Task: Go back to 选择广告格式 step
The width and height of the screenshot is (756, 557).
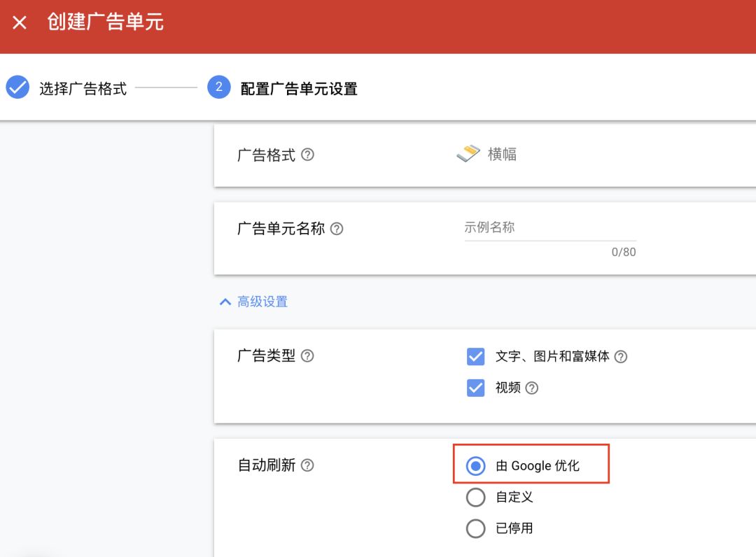Action: click(x=83, y=89)
